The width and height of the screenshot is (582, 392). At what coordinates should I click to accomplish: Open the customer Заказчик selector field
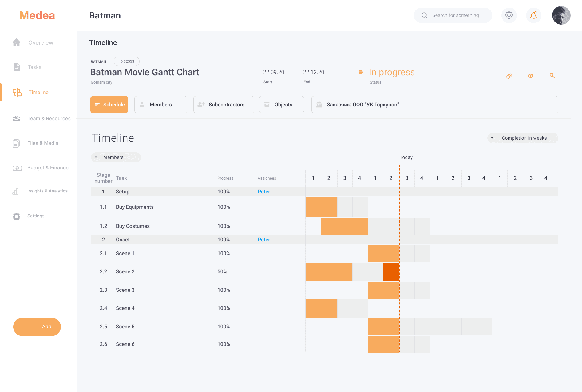tap(434, 105)
